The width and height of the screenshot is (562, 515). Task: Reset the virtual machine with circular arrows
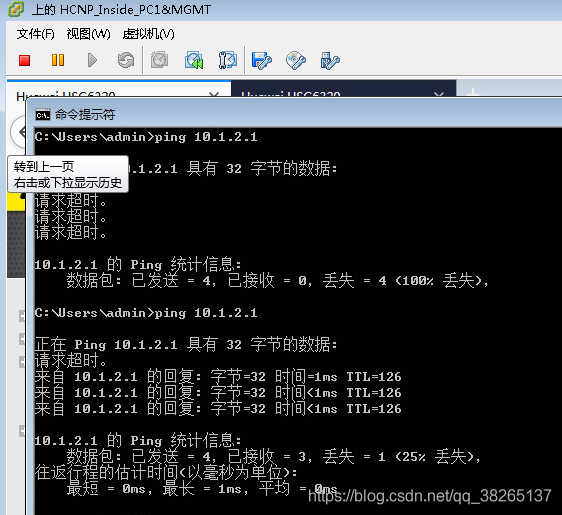126,60
